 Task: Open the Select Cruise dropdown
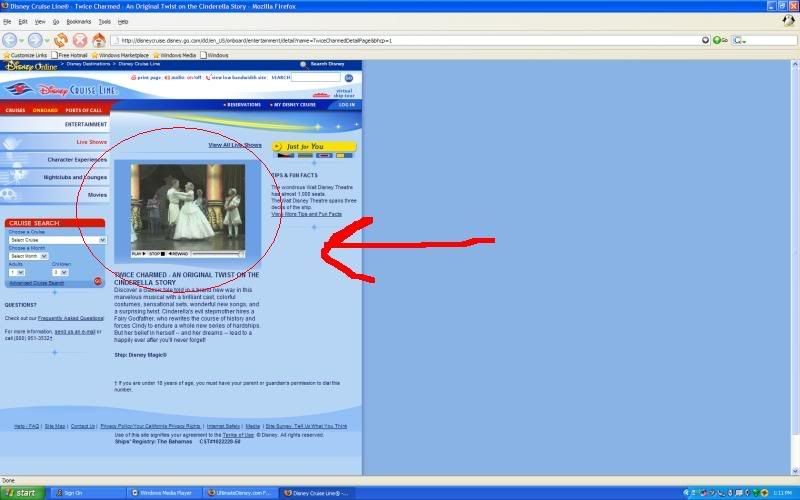pyautogui.click(x=57, y=240)
